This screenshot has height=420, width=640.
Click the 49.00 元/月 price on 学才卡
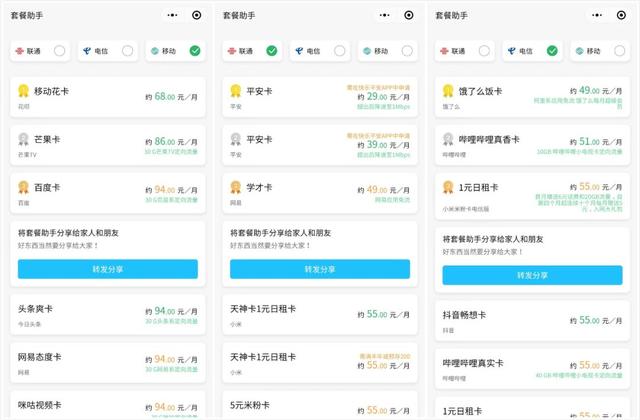point(384,189)
